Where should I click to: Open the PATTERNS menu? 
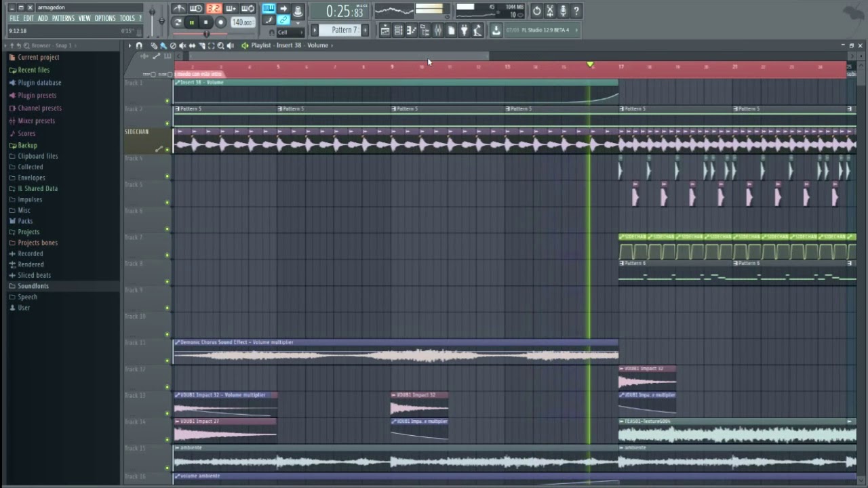(x=63, y=18)
